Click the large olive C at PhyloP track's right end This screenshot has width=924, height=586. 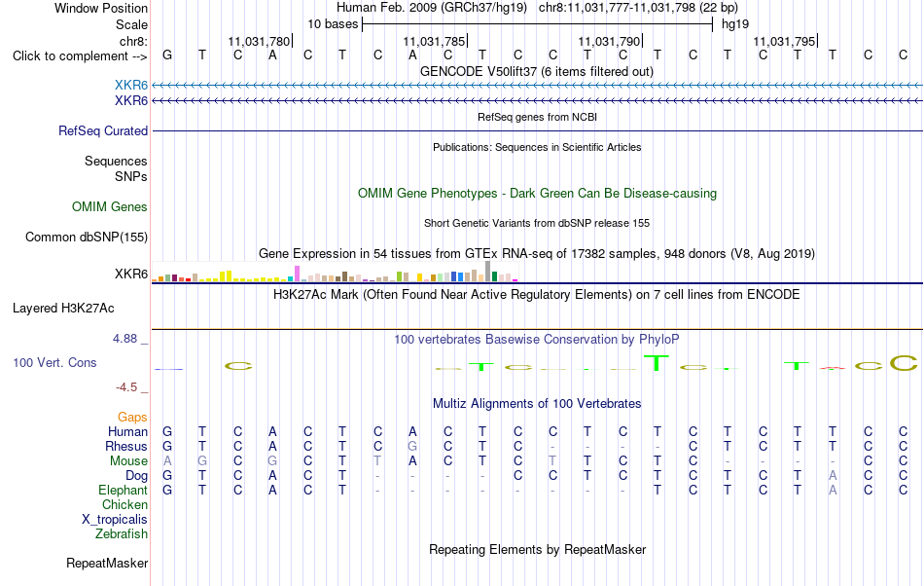coord(904,363)
